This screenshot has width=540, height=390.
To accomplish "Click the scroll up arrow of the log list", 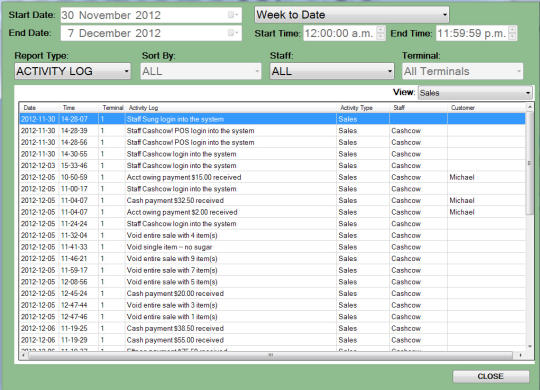I will click(530, 107).
